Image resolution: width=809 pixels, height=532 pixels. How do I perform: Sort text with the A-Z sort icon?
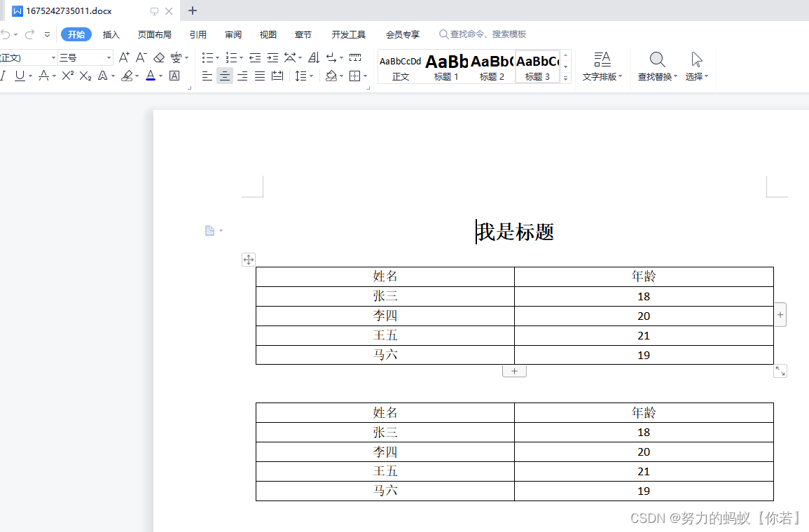click(x=314, y=57)
